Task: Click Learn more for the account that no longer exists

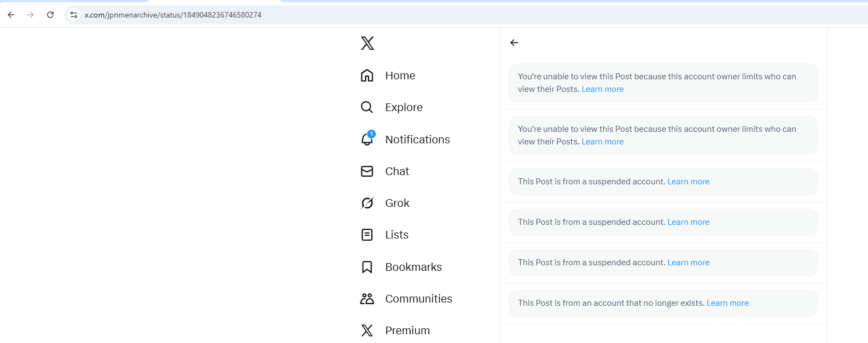Action: pos(727,303)
